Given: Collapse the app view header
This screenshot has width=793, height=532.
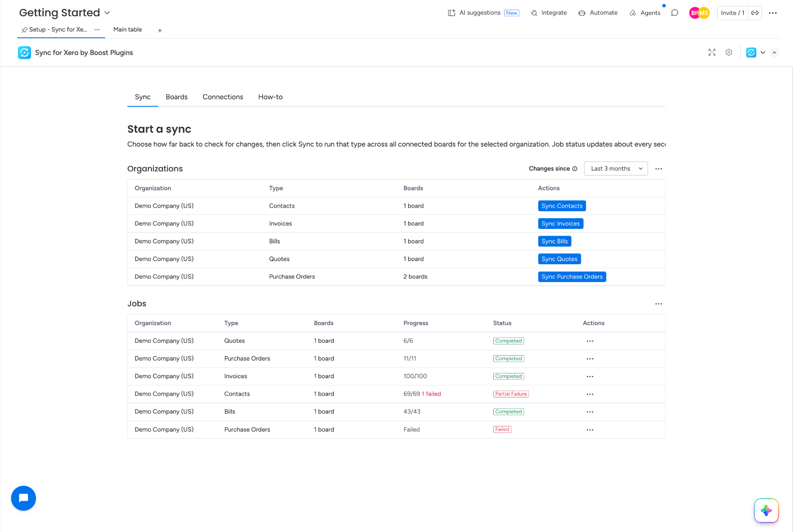Looking at the screenshot, I should (774, 53).
